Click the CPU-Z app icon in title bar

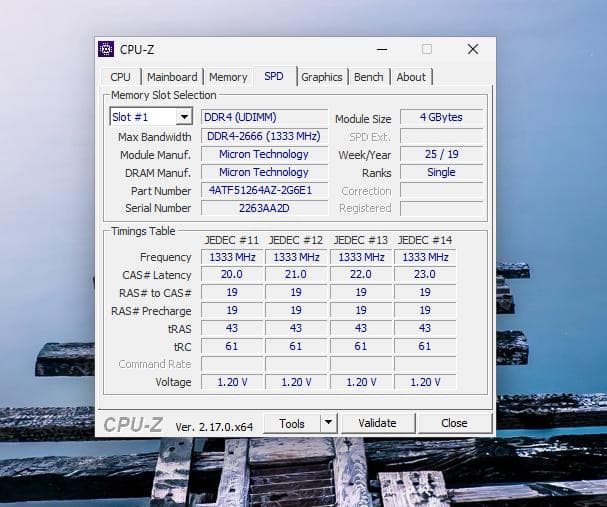click(106, 49)
